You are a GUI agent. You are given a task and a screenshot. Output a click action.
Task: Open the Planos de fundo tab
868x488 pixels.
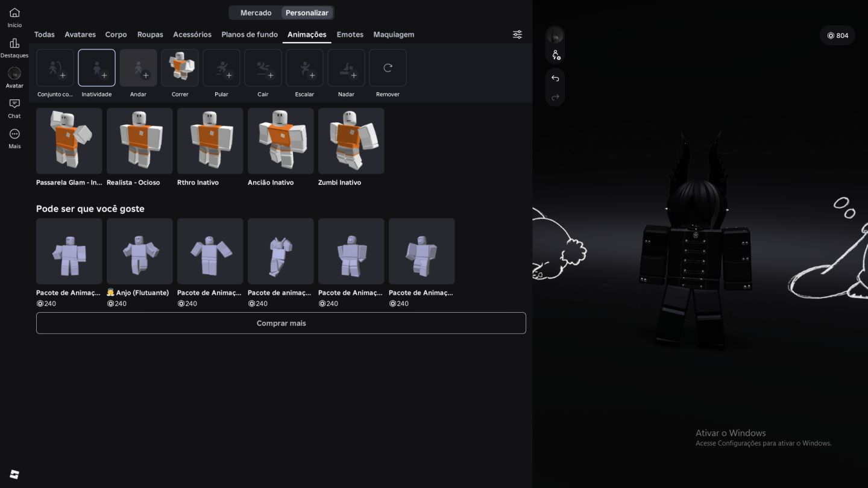(x=250, y=34)
